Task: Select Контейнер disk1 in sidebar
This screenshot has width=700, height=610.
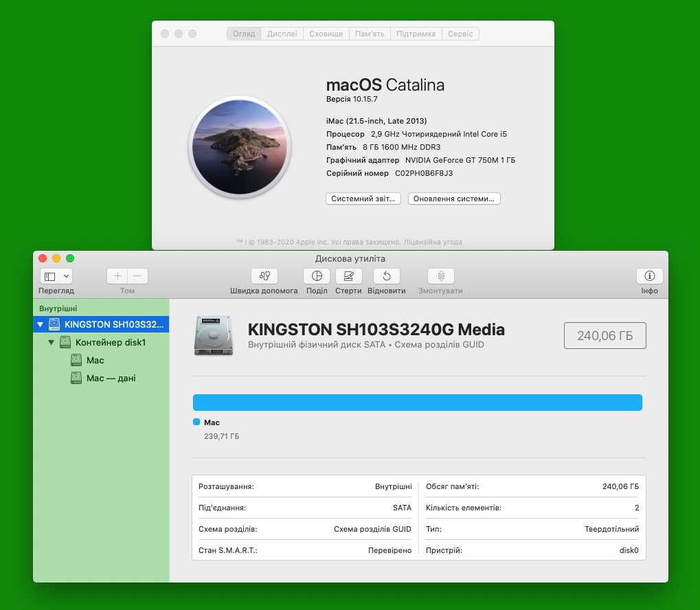Action: [x=102, y=342]
